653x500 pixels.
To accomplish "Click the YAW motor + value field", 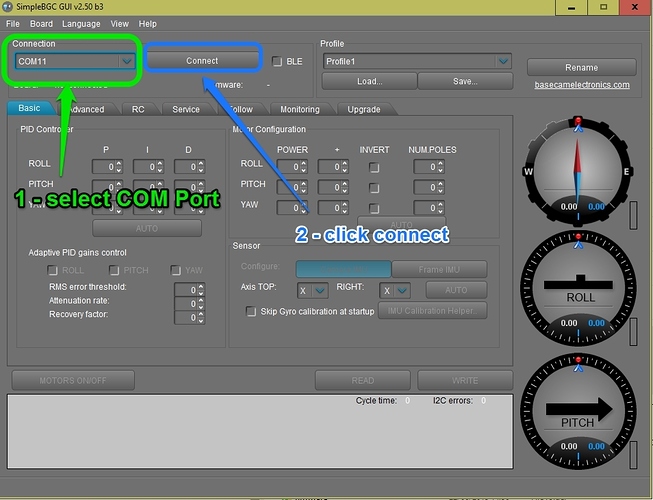I will [x=333, y=207].
